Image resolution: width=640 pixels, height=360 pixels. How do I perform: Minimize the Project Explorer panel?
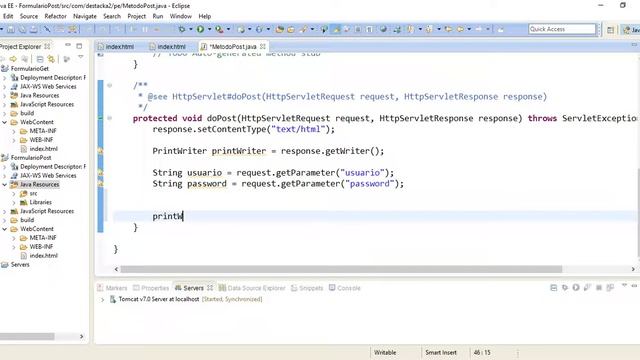68,45
